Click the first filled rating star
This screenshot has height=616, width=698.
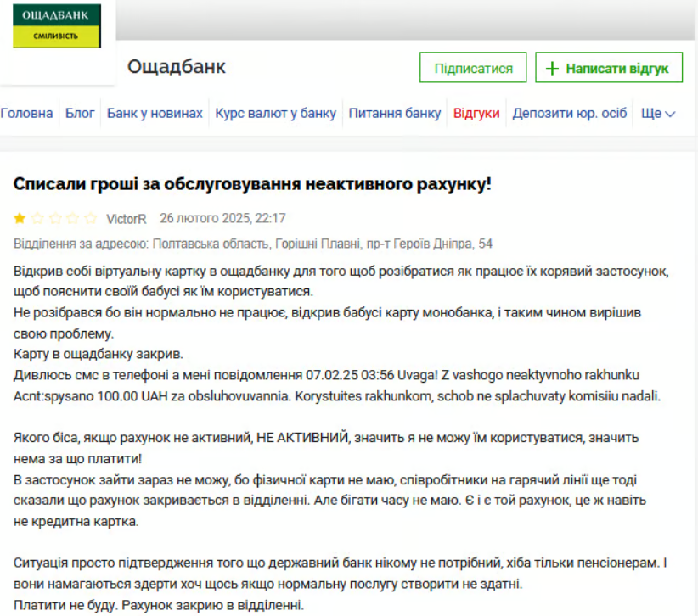(20, 218)
